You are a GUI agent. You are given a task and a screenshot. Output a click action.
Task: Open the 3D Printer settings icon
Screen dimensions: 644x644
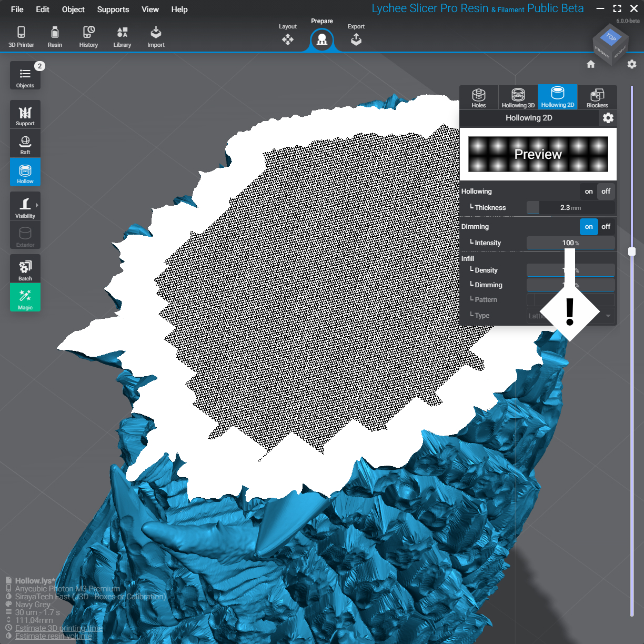[21, 36]
